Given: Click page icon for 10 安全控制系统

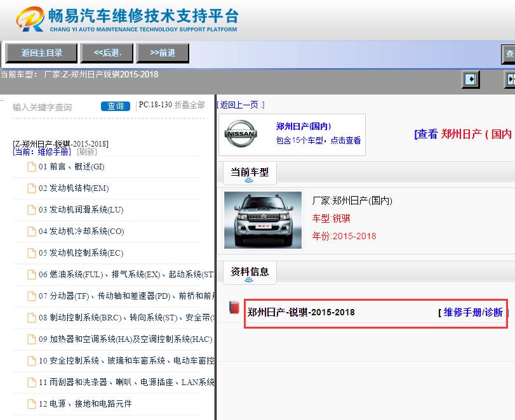Looking at the screenshot, I should tap(32, 360).
